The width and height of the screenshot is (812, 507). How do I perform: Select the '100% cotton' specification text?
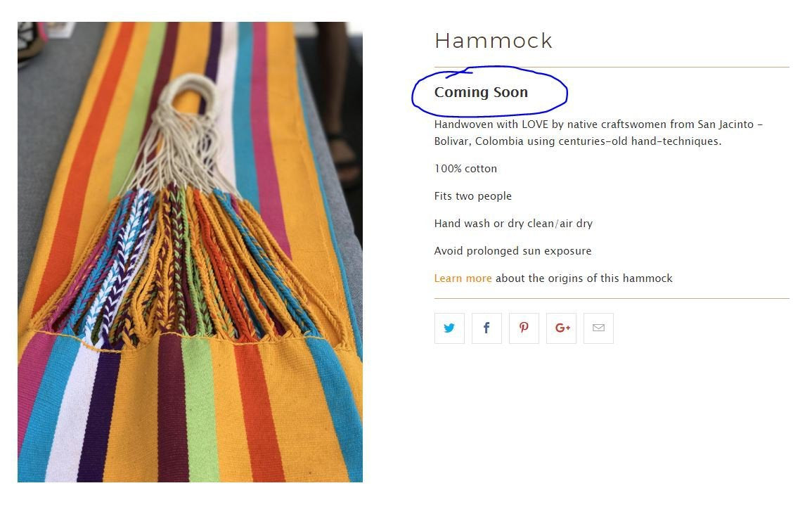point(465,168)
